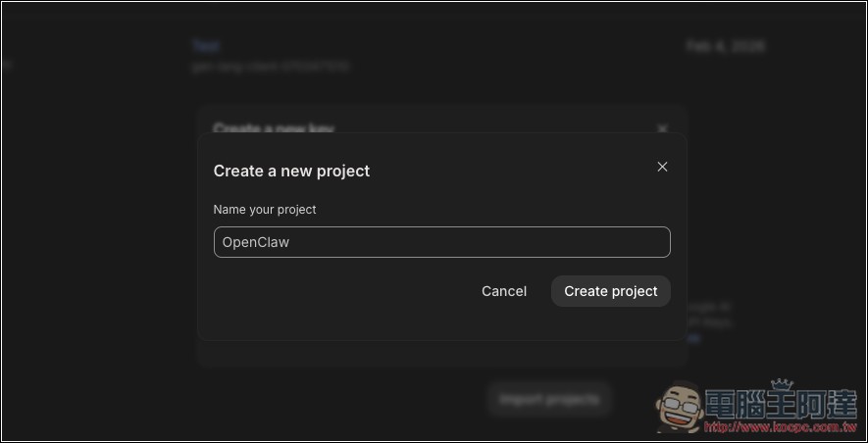
Task: Click the blurred Feb 4, 2026 date
Action: tap(725, 46)
